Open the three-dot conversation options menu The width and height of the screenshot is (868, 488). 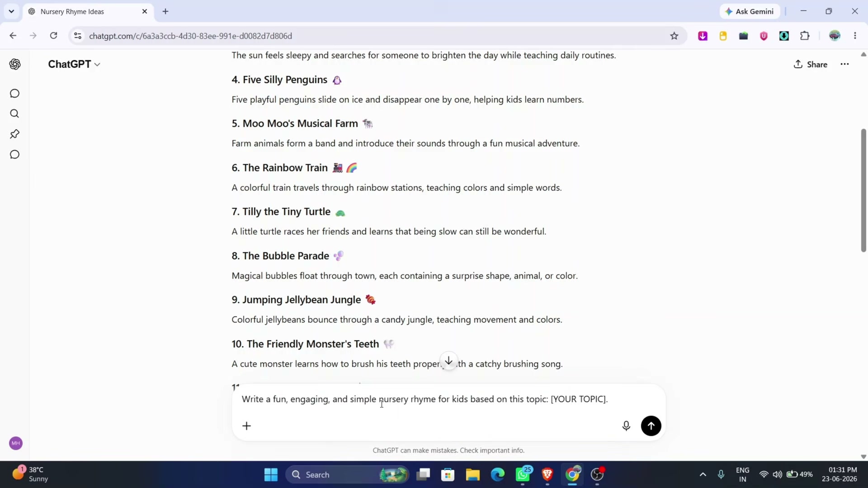tap(844, 64)
